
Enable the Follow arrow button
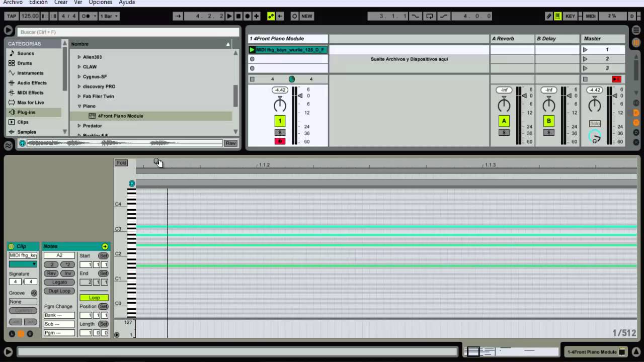(x=178, y=16)
